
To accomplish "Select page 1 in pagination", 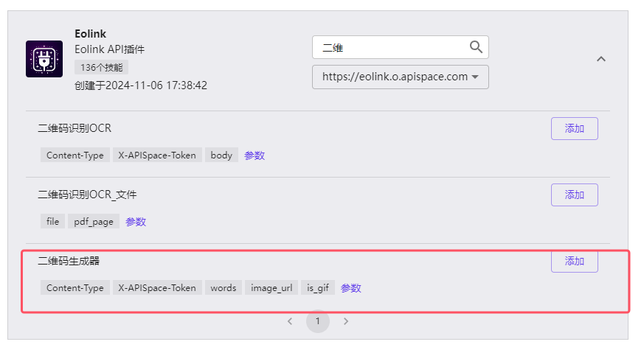I will coord(318,321).
